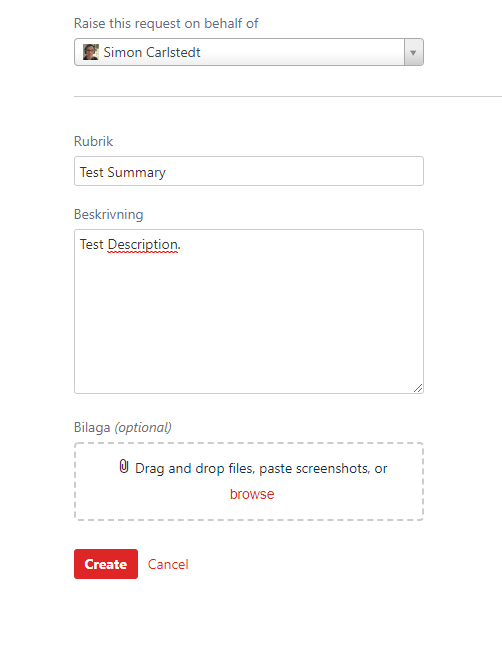Click the browse link for attachments
Screen dimensions: 502x660
(x=252, y=494)
